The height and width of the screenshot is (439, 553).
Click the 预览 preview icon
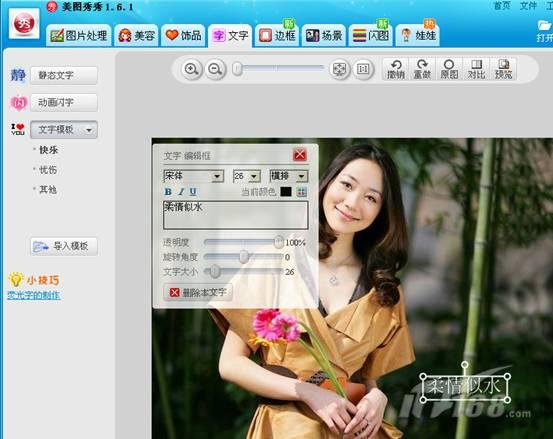coord(503,69)
